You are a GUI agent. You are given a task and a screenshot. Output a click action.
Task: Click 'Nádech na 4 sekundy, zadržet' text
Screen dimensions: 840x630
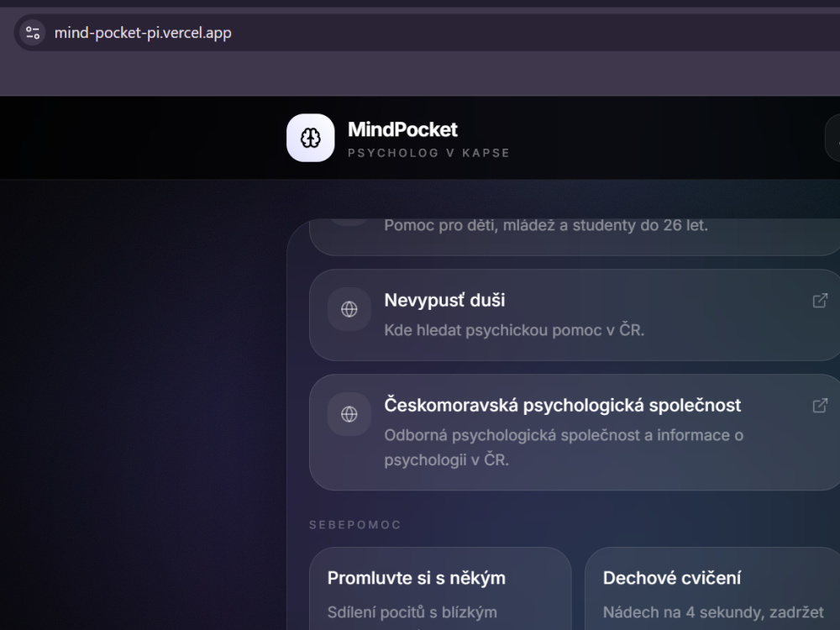713,612
